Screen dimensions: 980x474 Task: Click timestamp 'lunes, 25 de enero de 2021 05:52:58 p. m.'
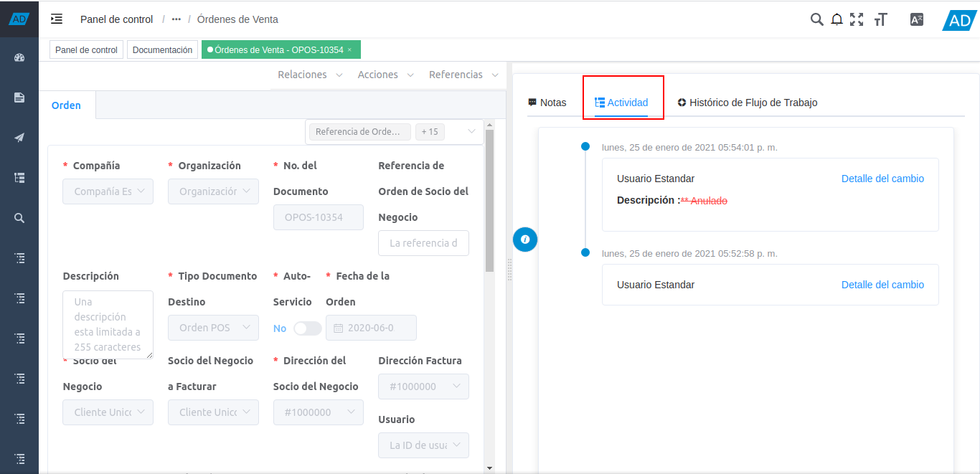[x=689, y=253]
